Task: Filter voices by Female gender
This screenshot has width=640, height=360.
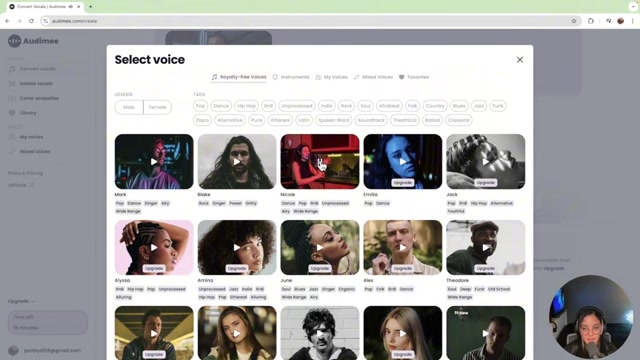Action: [x=157, y=107]
